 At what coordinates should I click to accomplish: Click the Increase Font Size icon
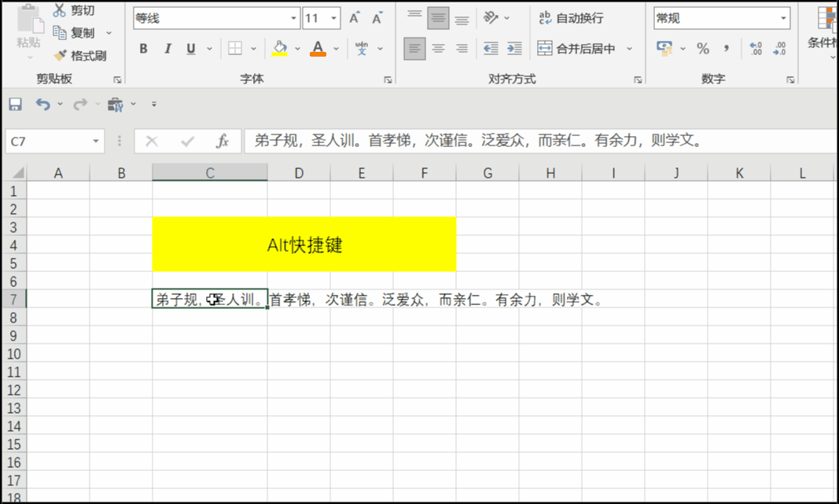(x=354, y=17)
